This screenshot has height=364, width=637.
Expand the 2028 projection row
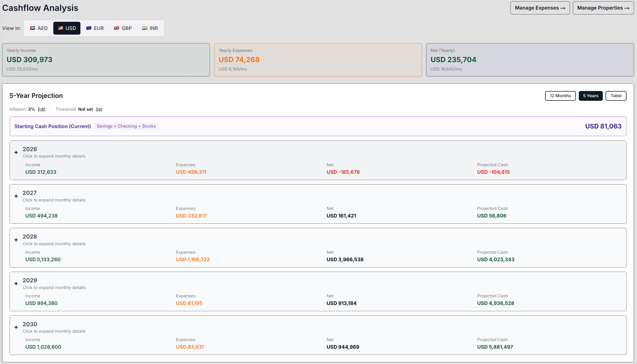[16, 240]
